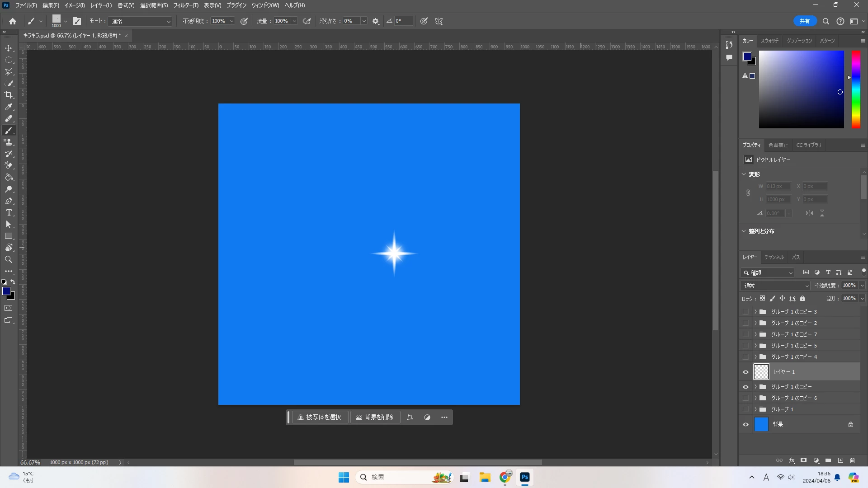Select the Crop tool
Viewport: 868px width, 488px height.
pyautogui.click(x=9, y=95)
